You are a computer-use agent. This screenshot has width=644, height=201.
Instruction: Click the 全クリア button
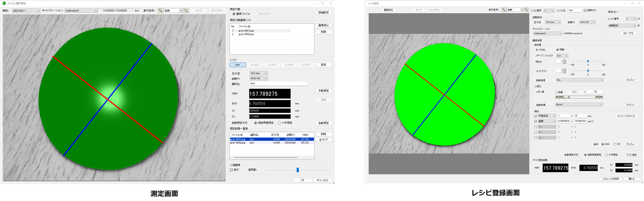[x=324, y=140]
